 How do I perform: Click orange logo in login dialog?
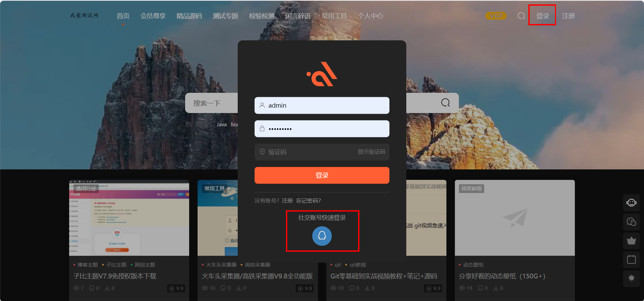[322, 74]
